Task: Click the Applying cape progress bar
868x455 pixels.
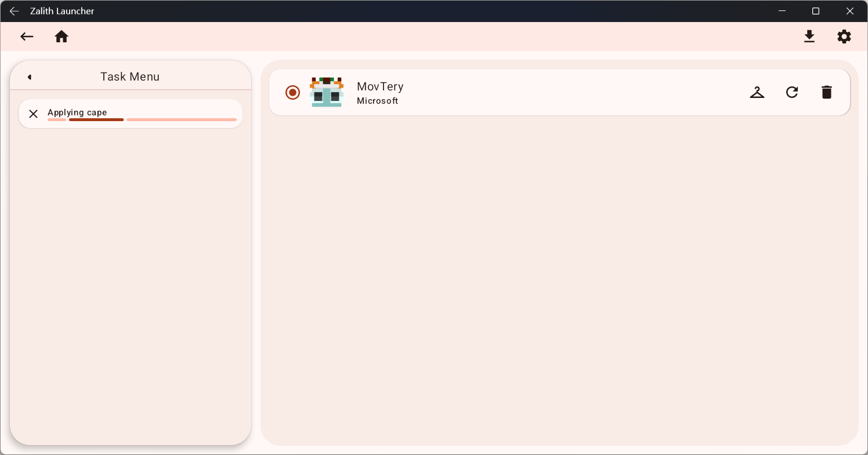Action: pos(142,120)
